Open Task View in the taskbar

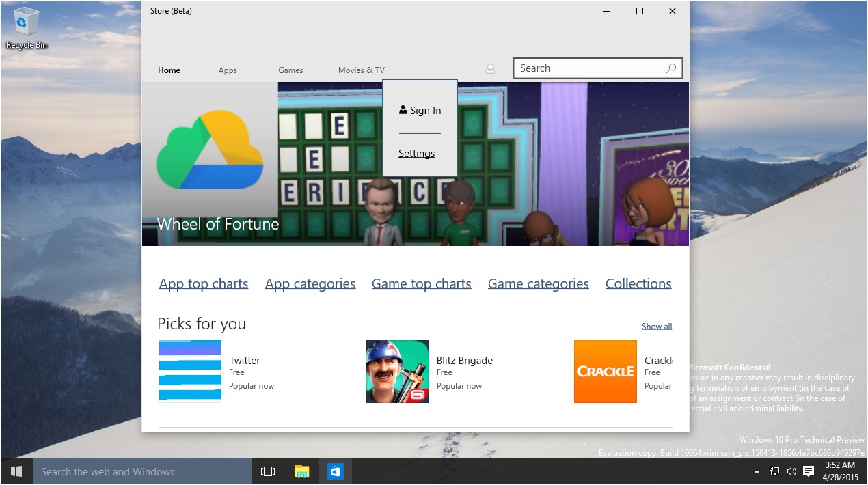click(x=268, y=471)
